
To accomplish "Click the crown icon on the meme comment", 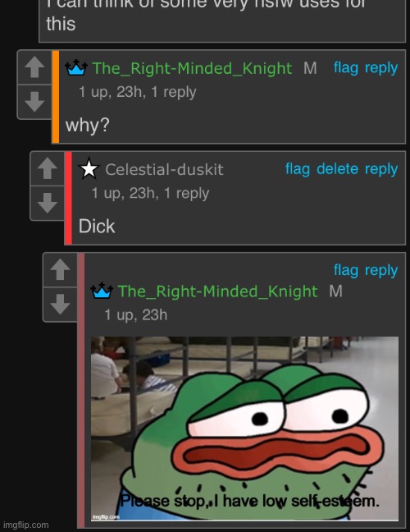I will point(102,291).
